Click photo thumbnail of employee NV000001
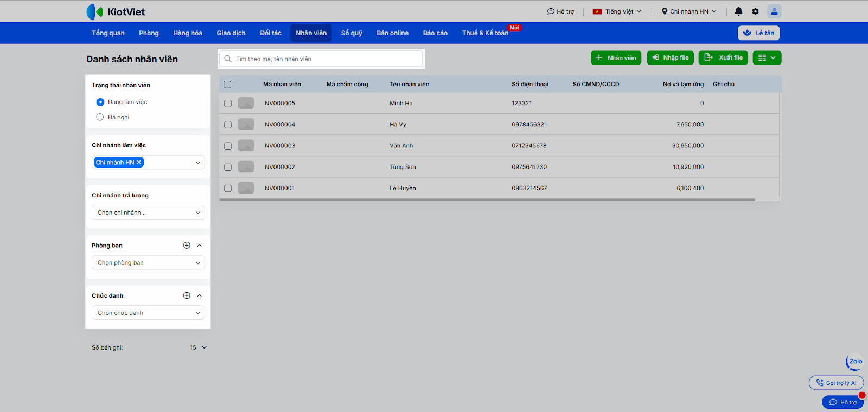Screen dimensions: 868x412 pos(246,188)
